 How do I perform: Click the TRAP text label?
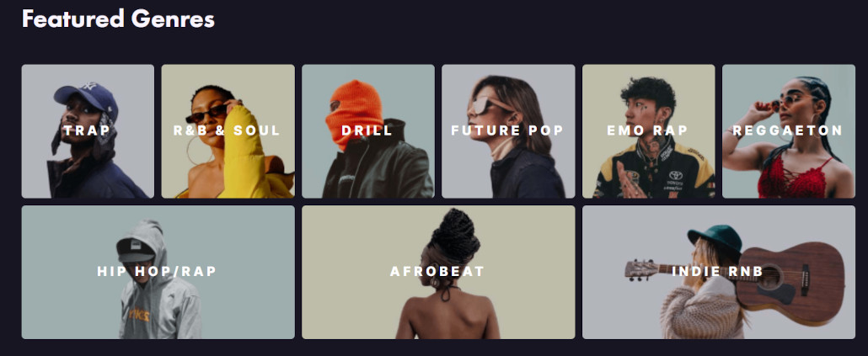87,131
